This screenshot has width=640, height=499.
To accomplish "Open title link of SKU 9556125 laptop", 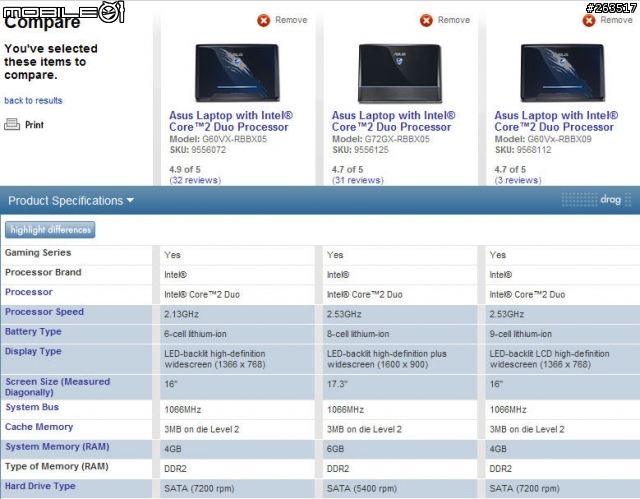I will click(393, 121).
